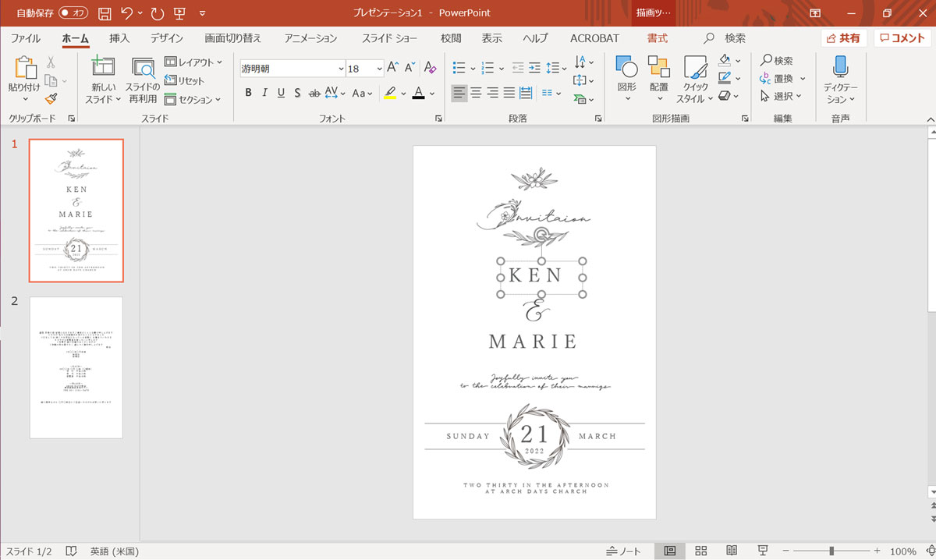Viewport: 936px width, 560px height.
Task: Select slide 2 thumbnail
Action: tap(76, 367)
